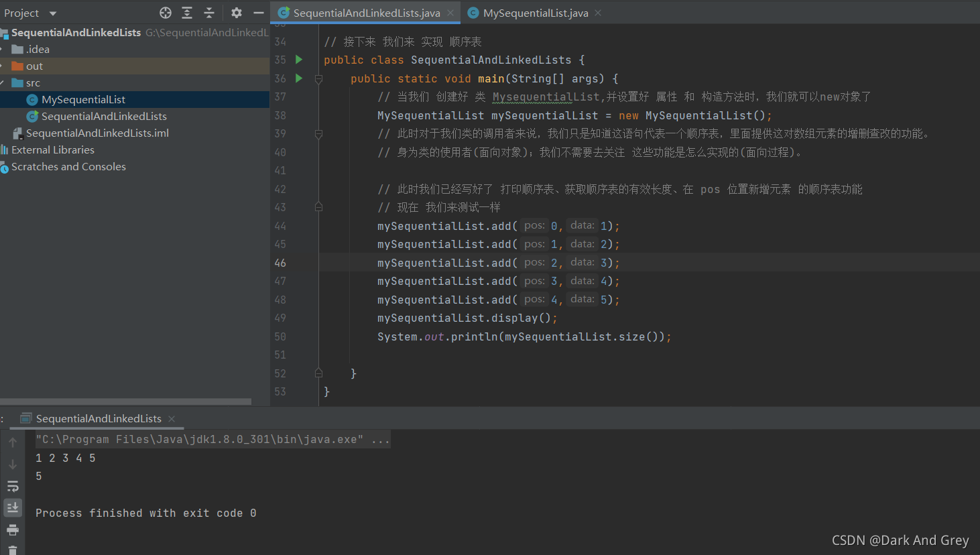
Task: Select SequentialAndLinkedLists.iml file in tree
Action: tap(97, 133)
